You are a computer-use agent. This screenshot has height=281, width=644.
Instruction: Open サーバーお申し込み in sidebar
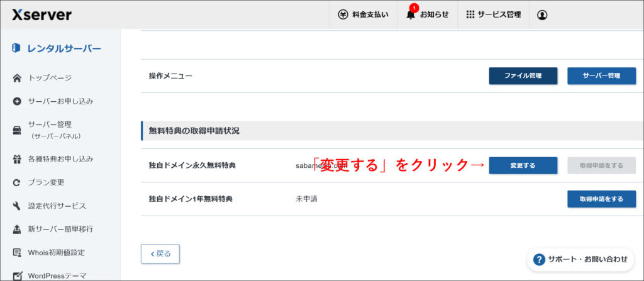(60, 101)
